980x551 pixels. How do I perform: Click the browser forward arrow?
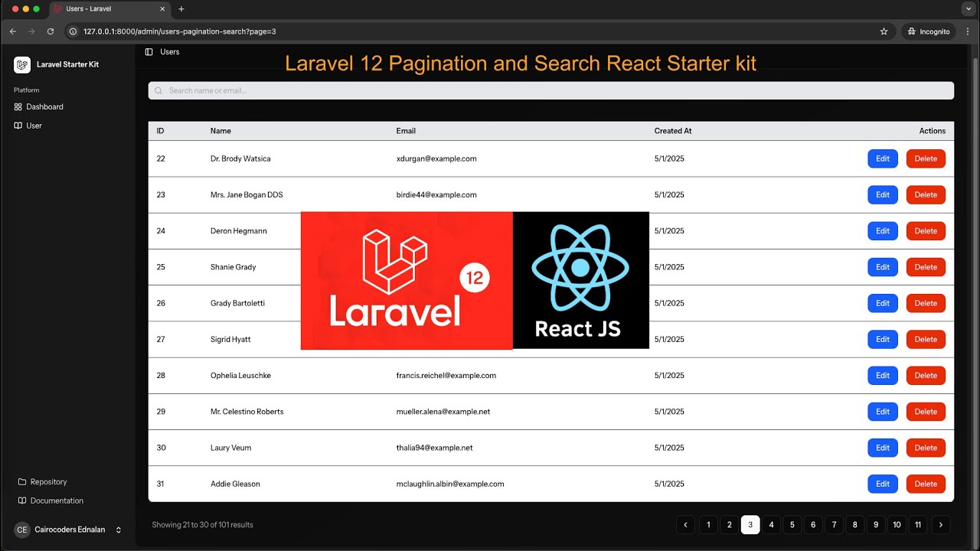[31, 31]
